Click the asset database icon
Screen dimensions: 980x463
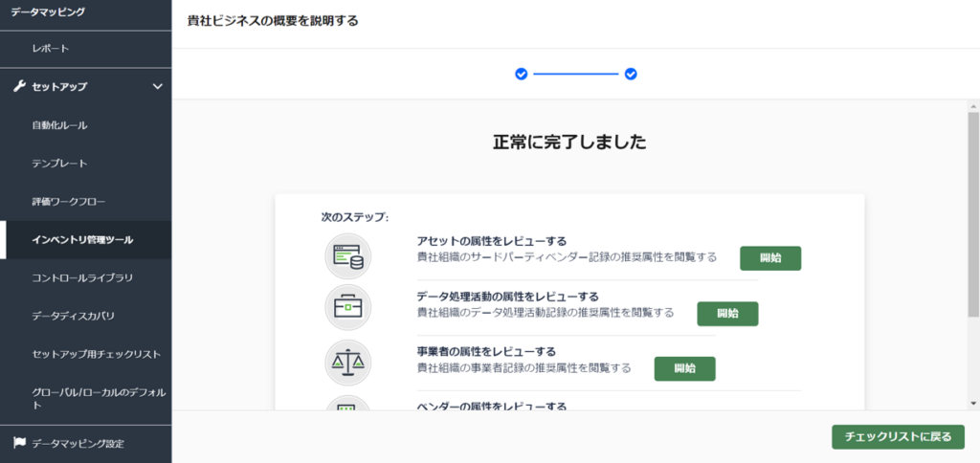[x=348, y=256]
